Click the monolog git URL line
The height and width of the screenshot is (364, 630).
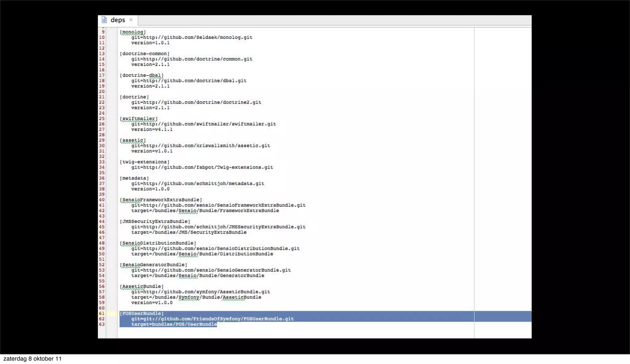(192, 38)
